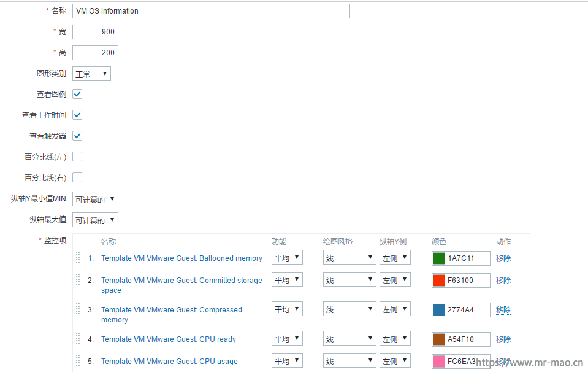588x372 pixels.
Task: Pick the red F63100 color swatch
Action: pos(439,281)
